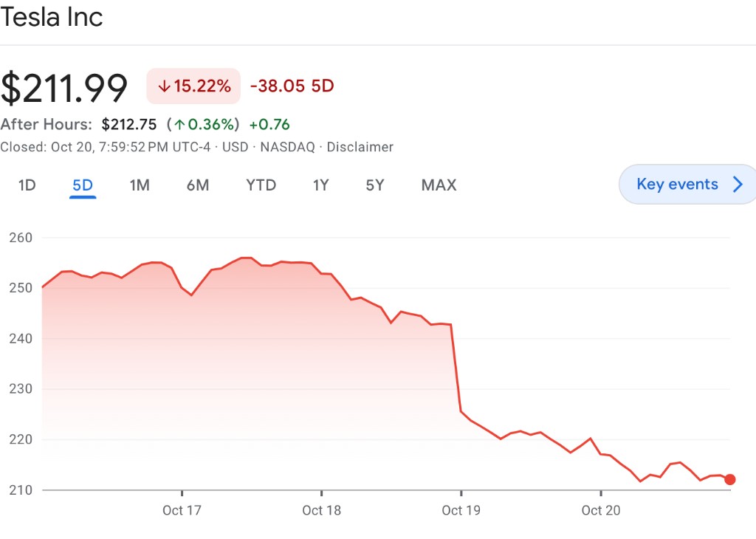Click the $211.99 stock price
Viewport: 756px width, 539px height.
[64, 87]
